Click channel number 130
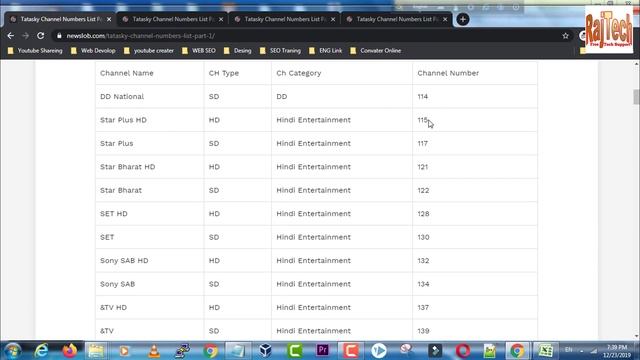 click(x=423, y=237)
